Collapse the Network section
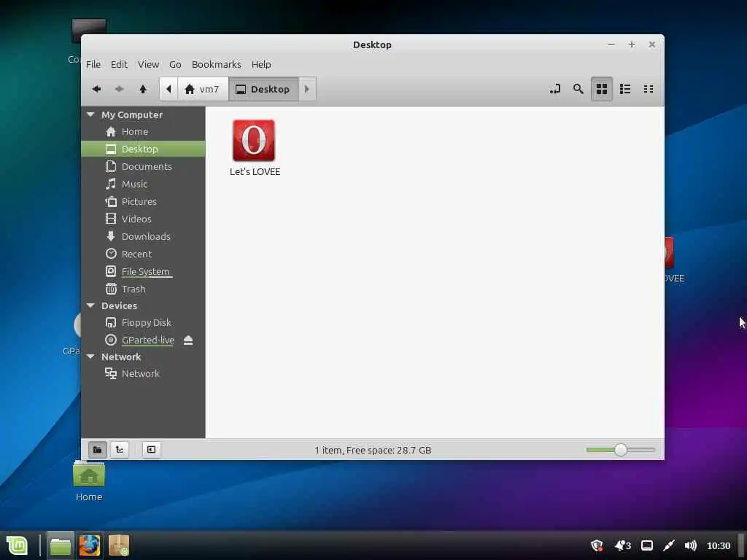The width and height of the screenshot is (747, 560). coord(90,356)
